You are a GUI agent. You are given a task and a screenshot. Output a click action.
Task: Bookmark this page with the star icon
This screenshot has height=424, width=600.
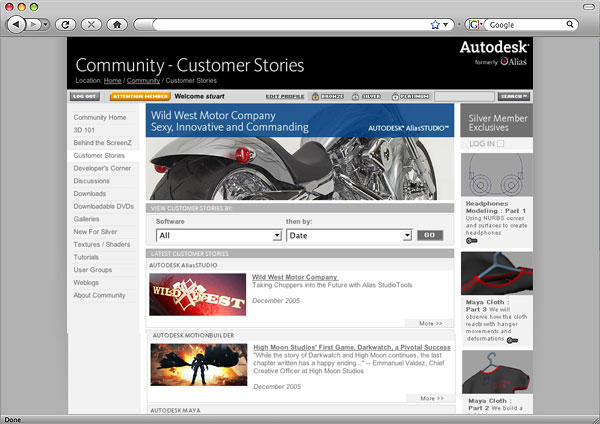435,23
